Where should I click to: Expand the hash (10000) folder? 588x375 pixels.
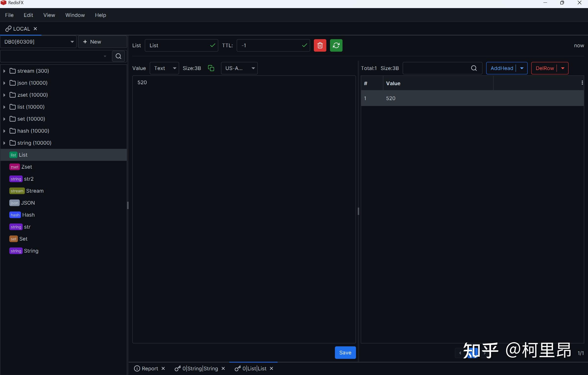tap(4, 131)
